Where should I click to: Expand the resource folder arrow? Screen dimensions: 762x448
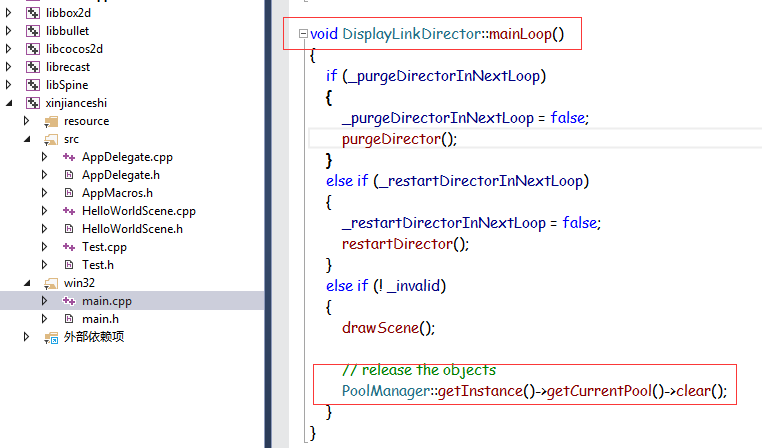pos(26,121)
